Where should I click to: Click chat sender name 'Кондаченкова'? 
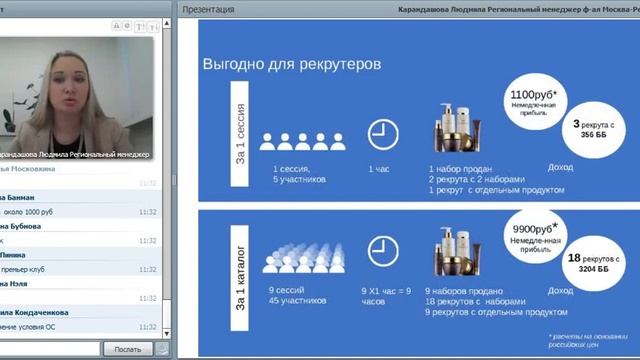[41, 312]
